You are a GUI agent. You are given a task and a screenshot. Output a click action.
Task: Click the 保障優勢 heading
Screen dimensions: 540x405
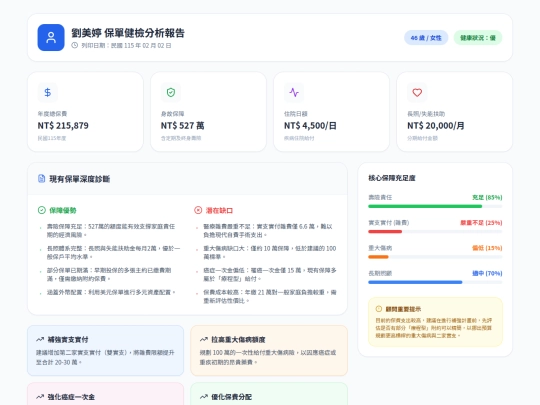click(x=63, y=210)
